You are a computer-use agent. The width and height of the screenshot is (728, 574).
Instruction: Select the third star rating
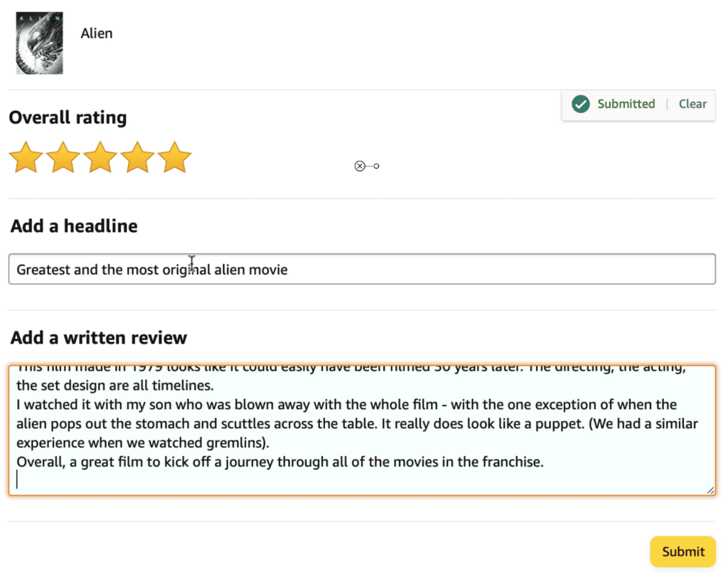coord(100,157)
